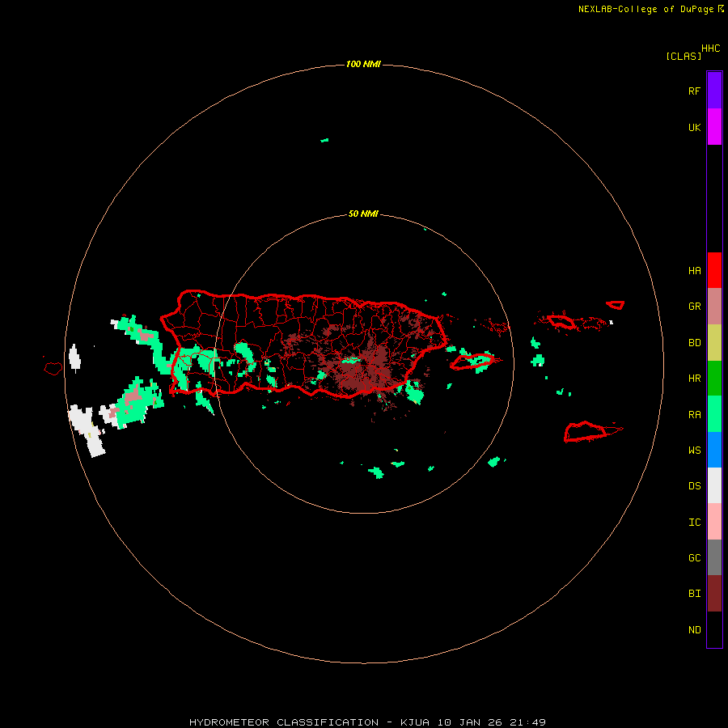Screen dimensions: 728x728
Task: Click the UK legend label
Action: tap(694, 127)
